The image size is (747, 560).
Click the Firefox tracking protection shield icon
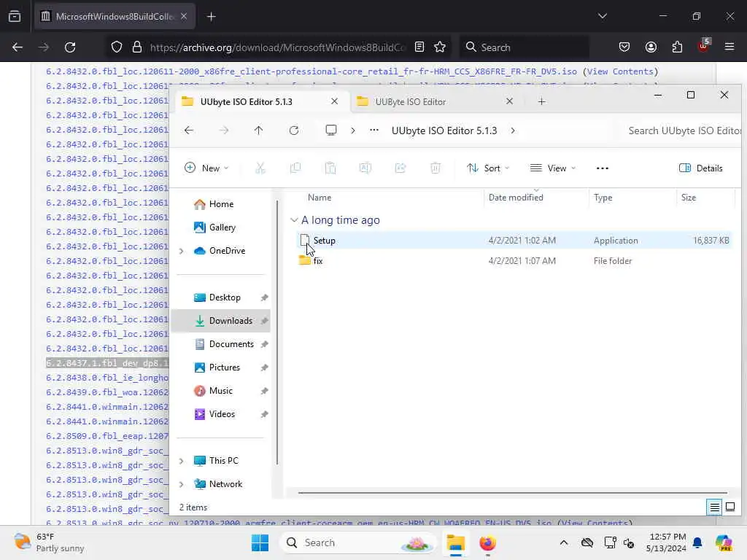(117, 47)
